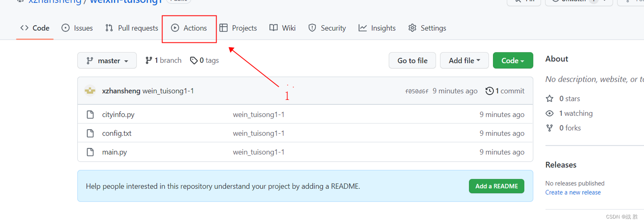The width and height of the screenshot is (644, 223).
Task: Click 9 minutes ago in main.py row
Action: (502, 152)
